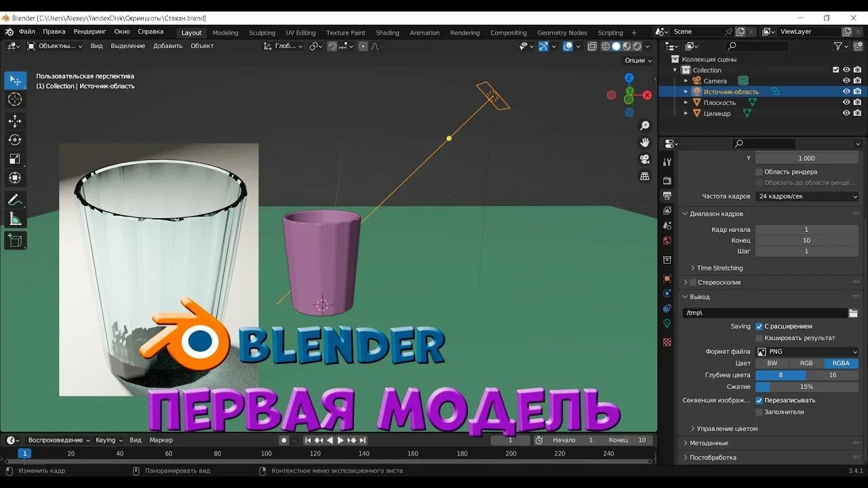Expand Time Stretching panel

pos(719,268)
